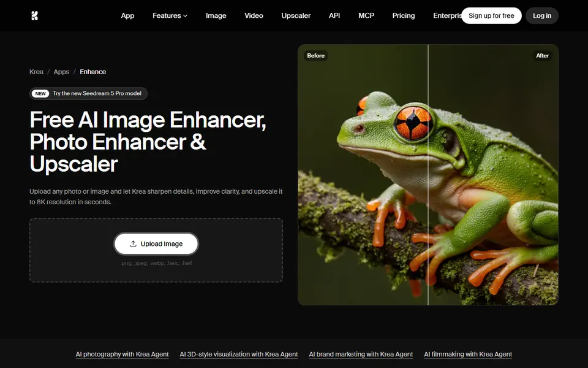
Task: Click the After label on the frog image
Action: click(x=542, y=56)
